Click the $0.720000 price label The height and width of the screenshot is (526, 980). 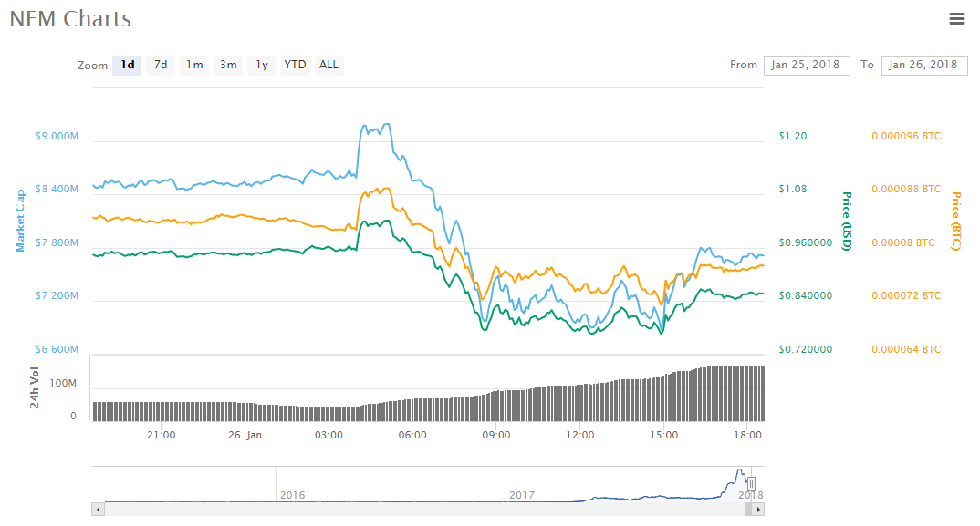coord(806,350)
